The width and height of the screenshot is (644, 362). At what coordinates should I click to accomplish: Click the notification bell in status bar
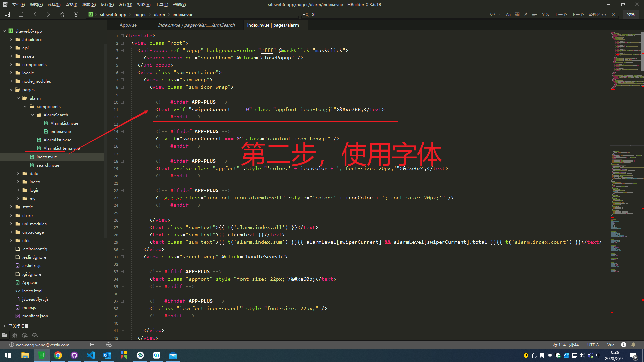[x=633, y=345]
